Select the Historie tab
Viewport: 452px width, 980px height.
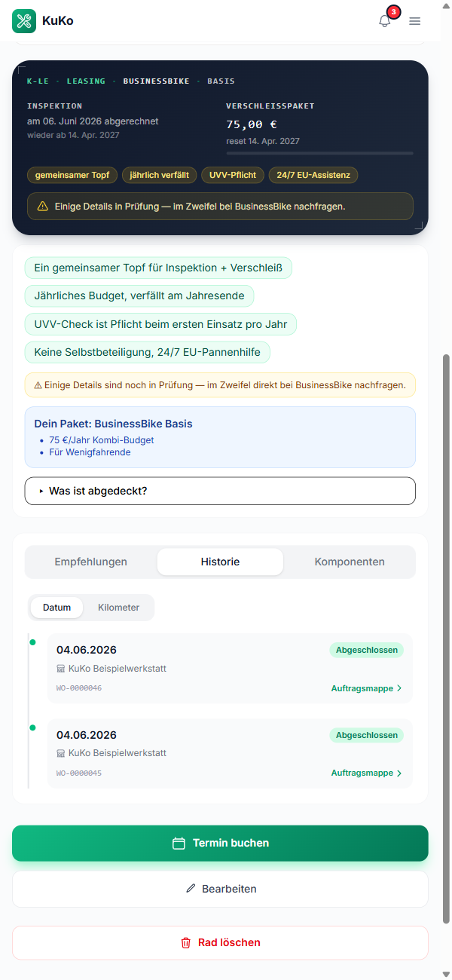click(220, 562)
